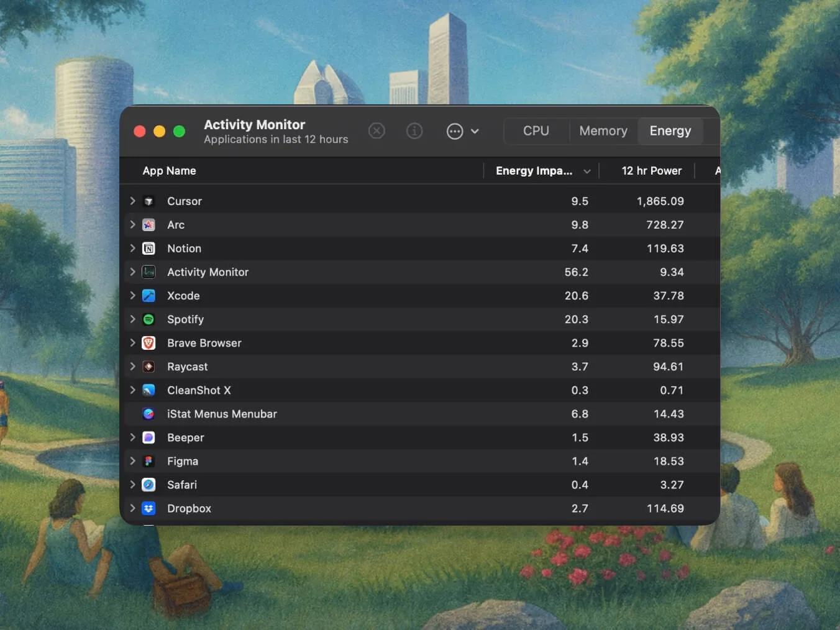Click the Spotify green icon
The image size is (840, 630).
pos(148,319)
